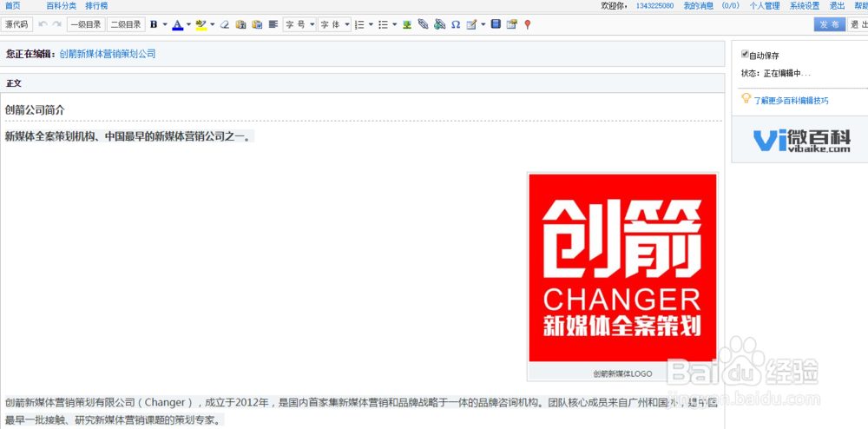Click the second paste clipboard icon
Image resolution: width=868 pixels, height=429 pixels.
click(257, 24)
